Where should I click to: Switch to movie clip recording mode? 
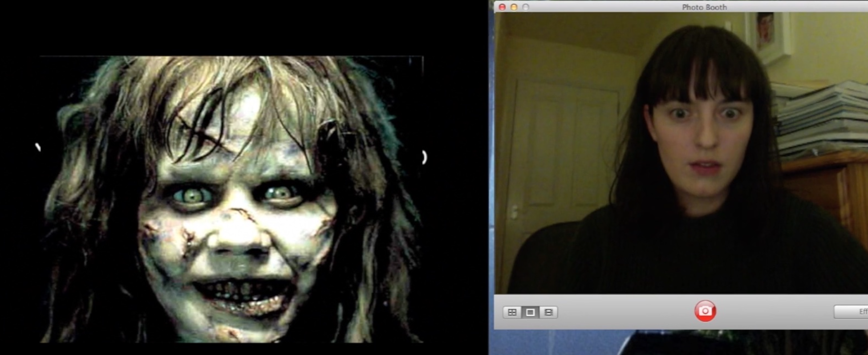coord(548,312)
